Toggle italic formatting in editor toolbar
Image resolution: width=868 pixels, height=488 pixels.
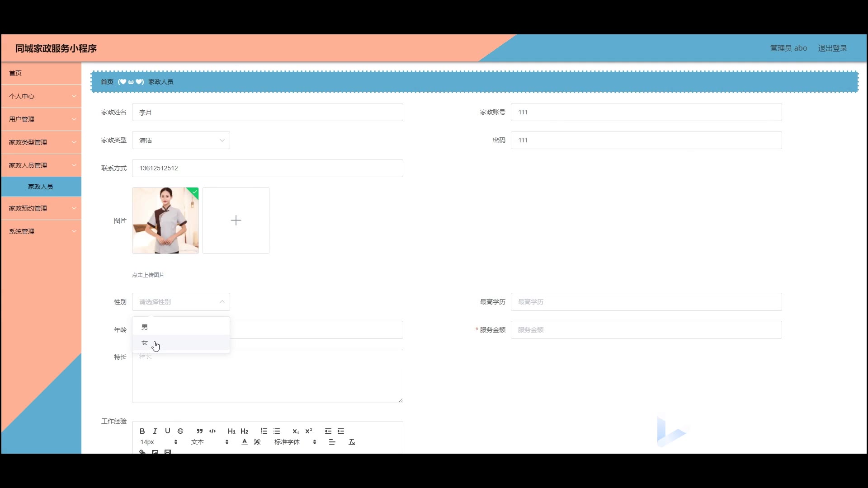(155, 431)
